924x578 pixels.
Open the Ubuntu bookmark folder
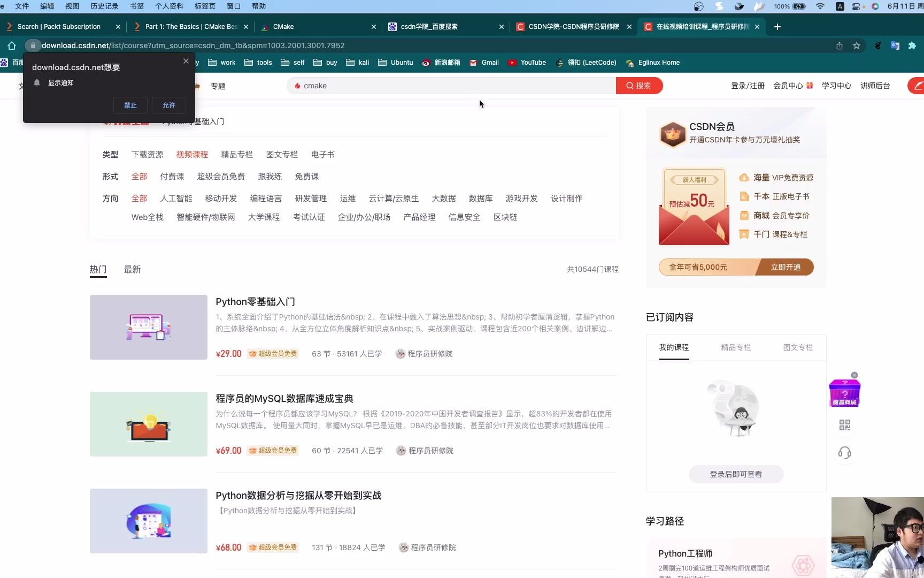coord(396,63)
